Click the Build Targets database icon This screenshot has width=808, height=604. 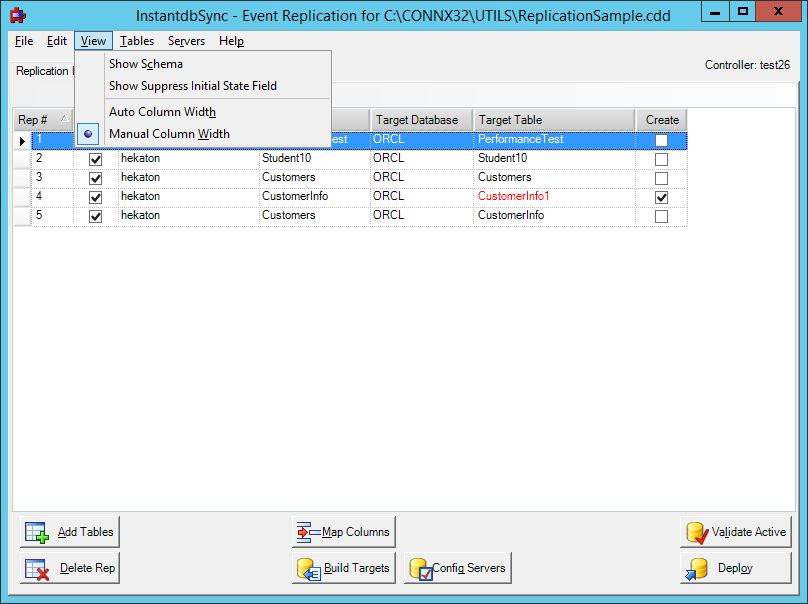point(308,567)
